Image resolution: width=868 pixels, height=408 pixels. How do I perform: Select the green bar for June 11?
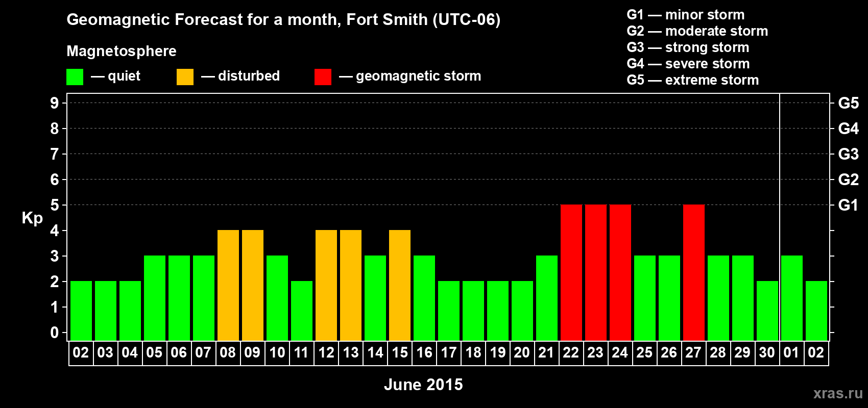[302, 311]
